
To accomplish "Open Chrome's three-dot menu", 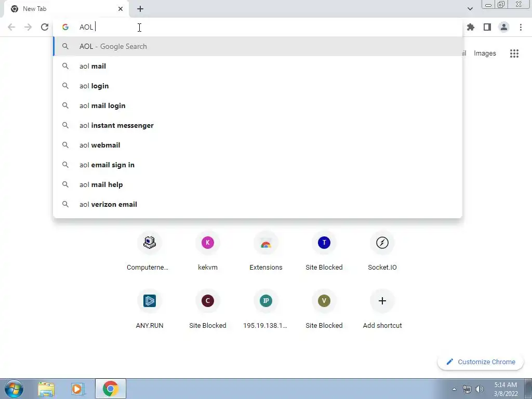I will 521,27.
